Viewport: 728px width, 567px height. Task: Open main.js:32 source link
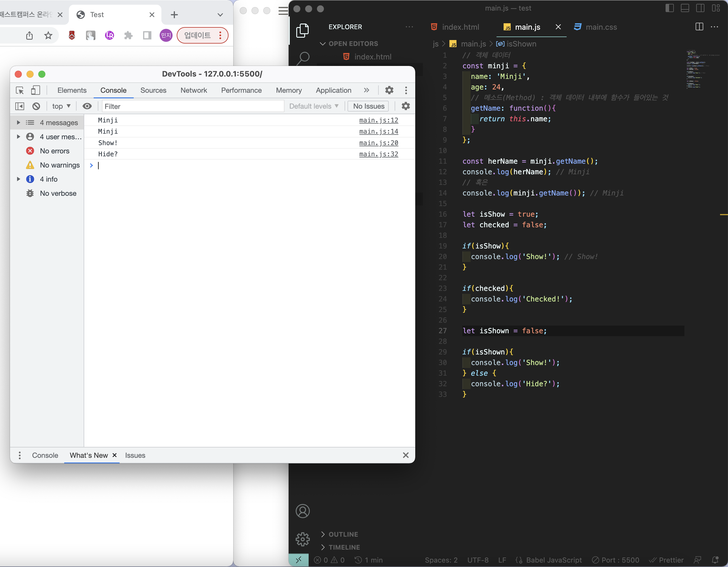point(378,154)
